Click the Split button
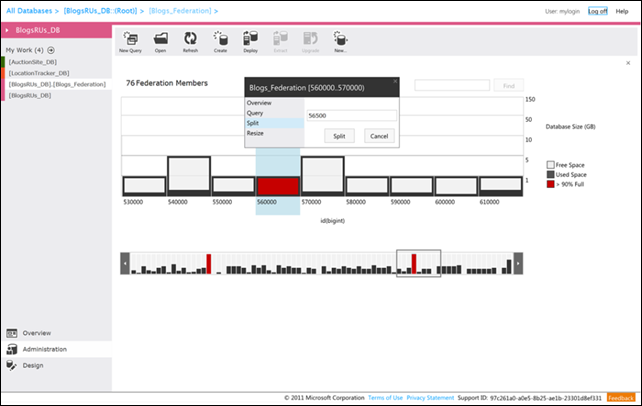This screenshot has height=406, width=642. 339,136
